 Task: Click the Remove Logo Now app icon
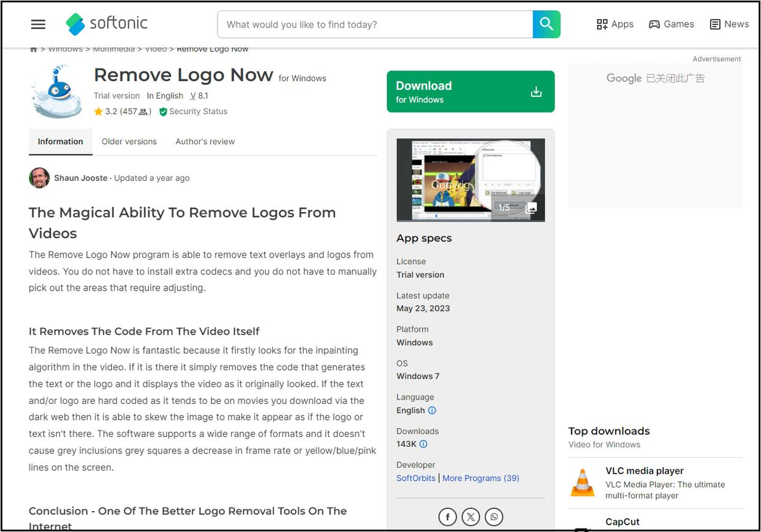[x=57, y=93]
